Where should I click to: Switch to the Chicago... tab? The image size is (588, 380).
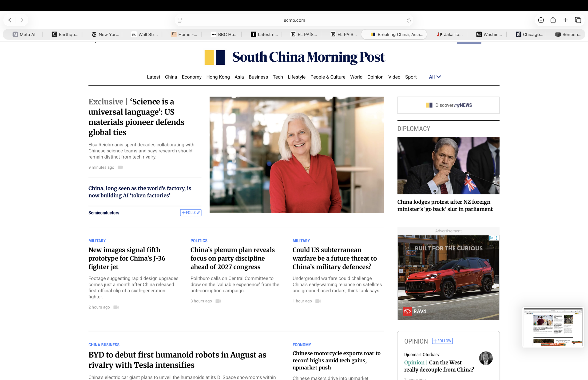click(x=529, y=35)
